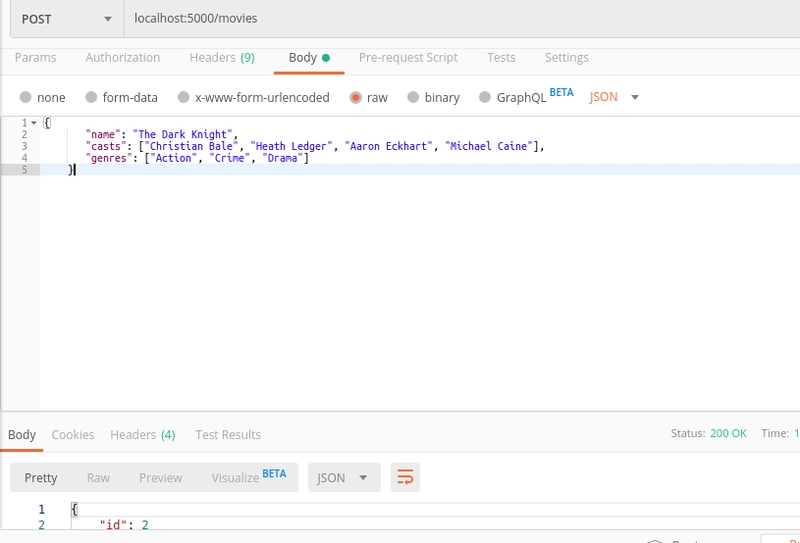Open the POST method dropdown
800x543 pixels.
point(67,19)
